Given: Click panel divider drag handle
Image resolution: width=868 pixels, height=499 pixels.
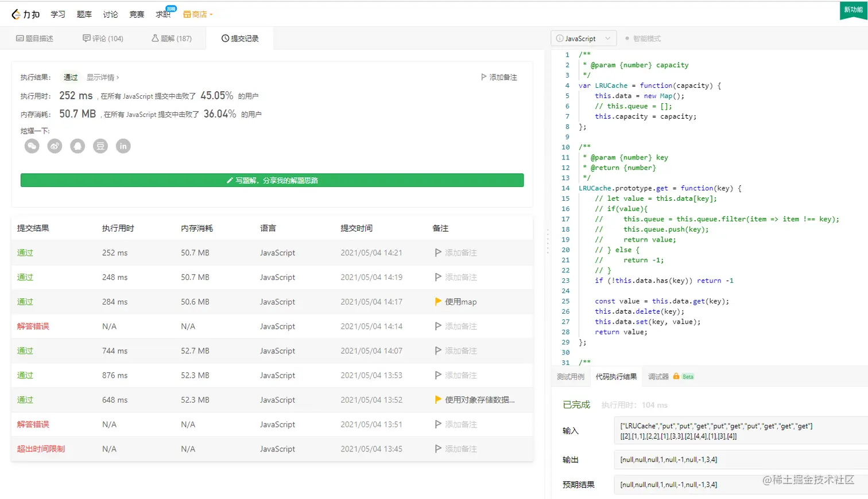Looking at the screenshot, I should (x=548, y=241).
